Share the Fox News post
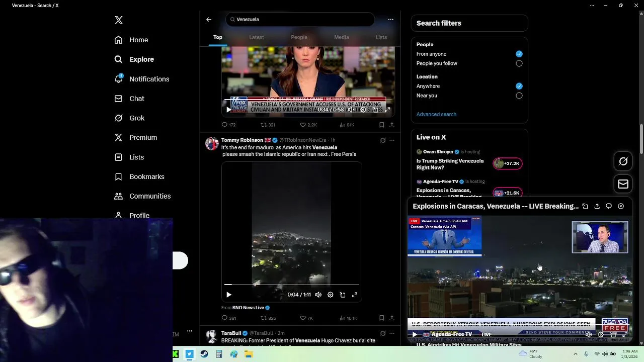 tap(391, 125)
